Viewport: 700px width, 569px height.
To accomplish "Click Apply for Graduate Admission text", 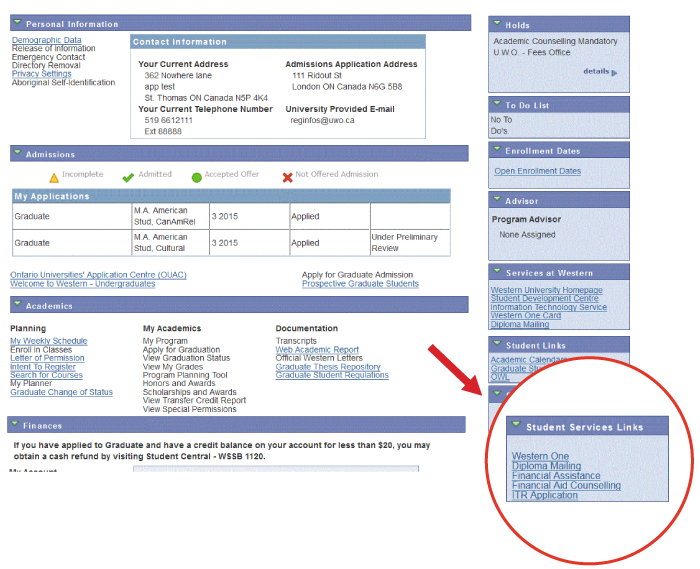I will tap(357, 275).
